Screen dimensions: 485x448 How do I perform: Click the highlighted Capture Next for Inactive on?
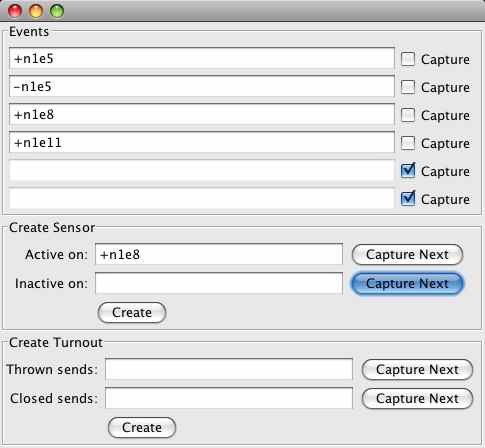[x=407, y=284]
